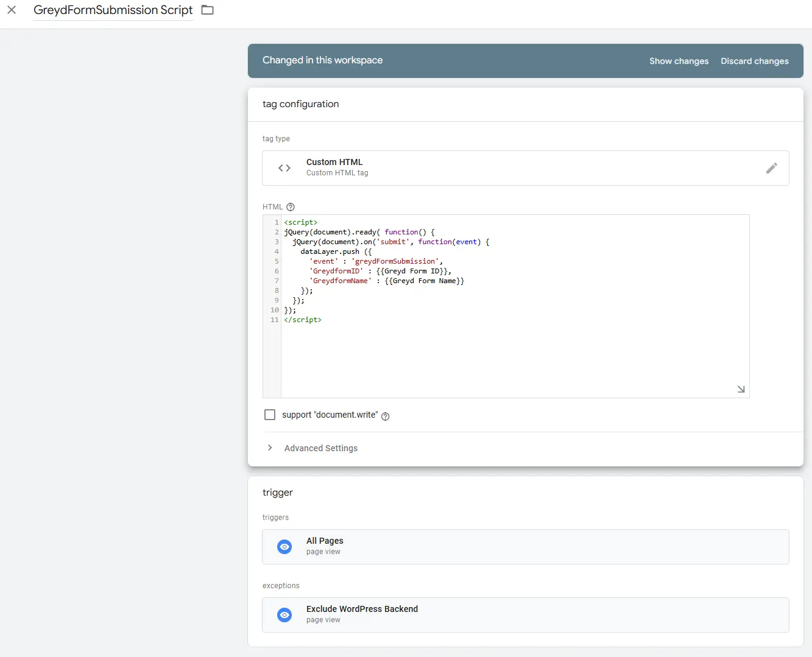
Task: Click line number 11 in editor gutter
Action: pyautogui.click(x=274, y=320)
